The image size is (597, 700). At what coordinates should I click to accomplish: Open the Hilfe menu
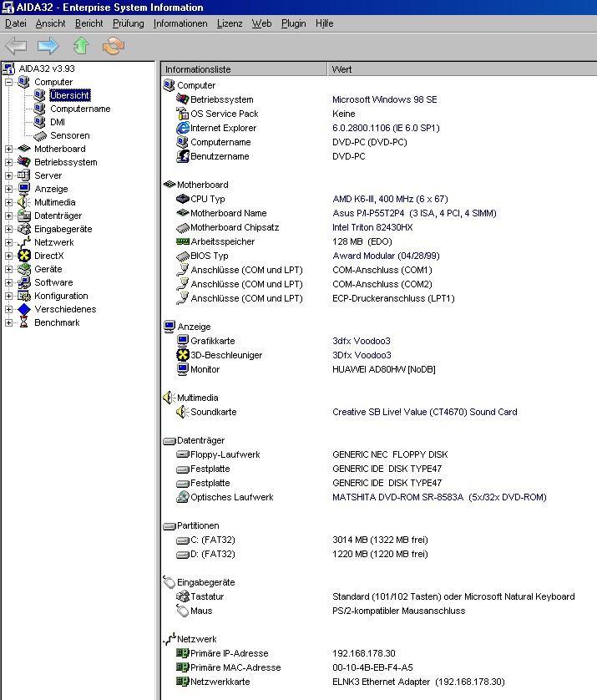(x=324, y=23)
